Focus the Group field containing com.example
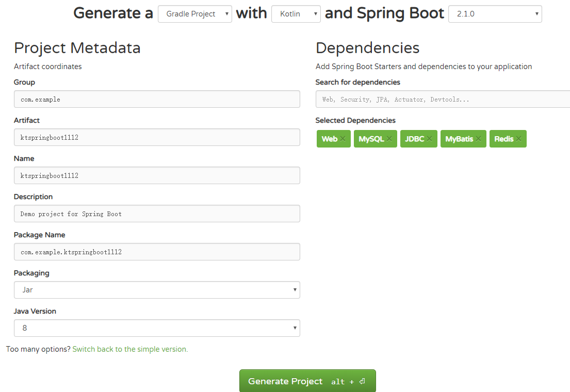 coord(157,99)
